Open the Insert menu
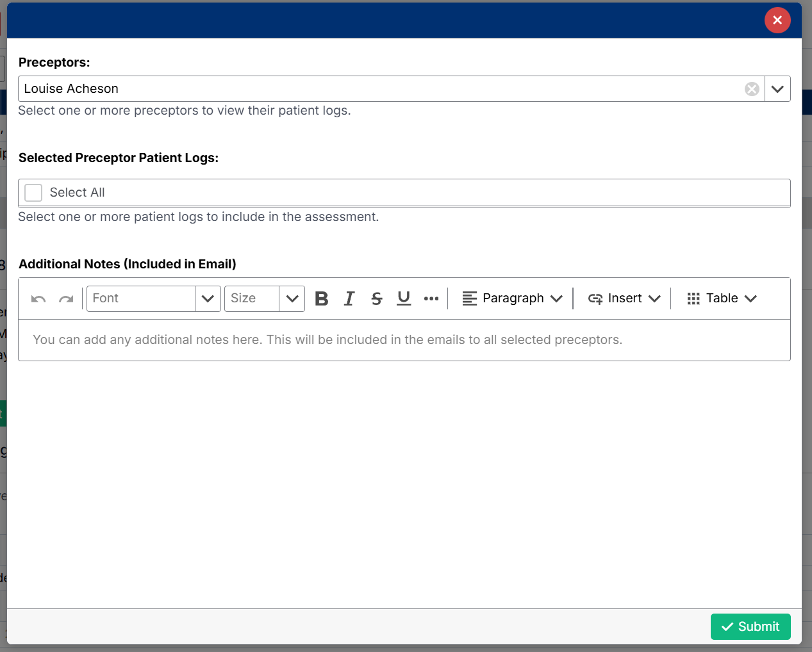812x652 pixels. 624,298
